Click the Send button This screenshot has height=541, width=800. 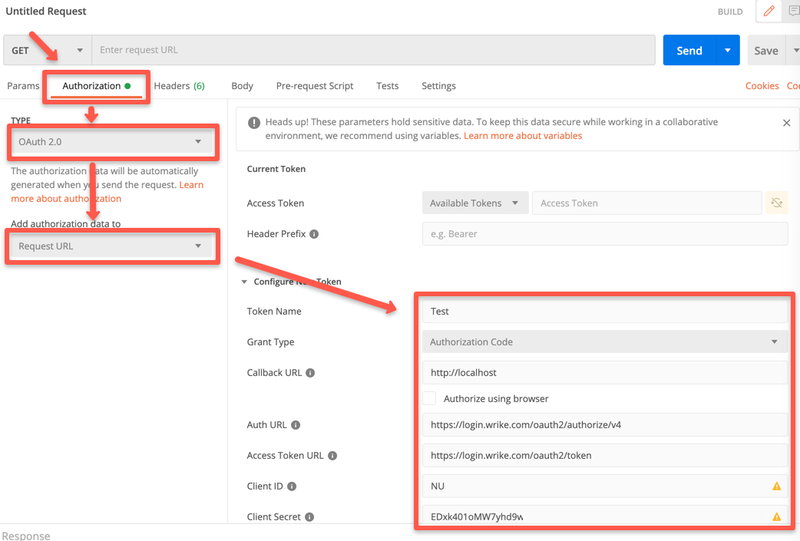[689, 50]
